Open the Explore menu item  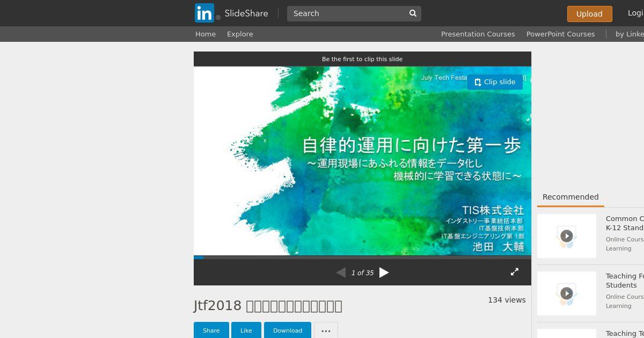(240, 34)
